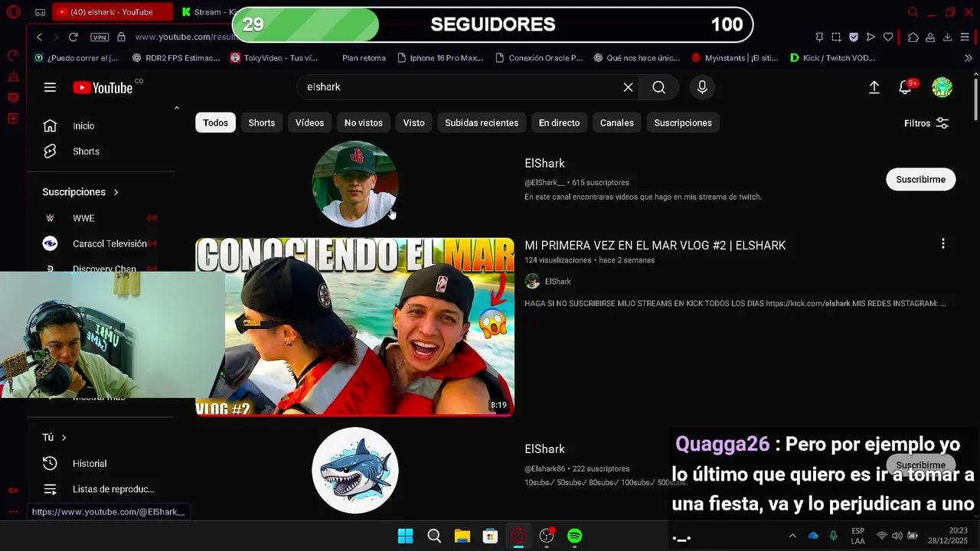980x551 pixels.
Task: Open the account avatar menu
Action: click(942, 87)
